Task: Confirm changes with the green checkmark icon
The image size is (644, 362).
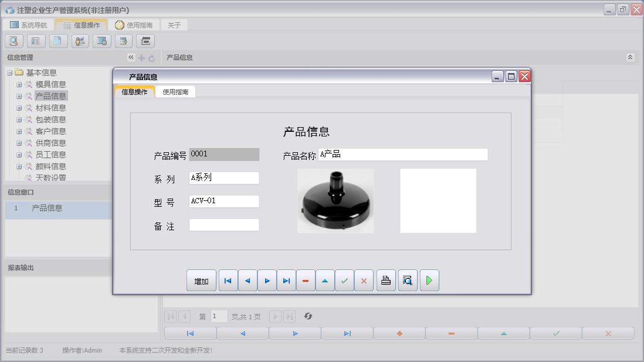Action: click(344, 280)
